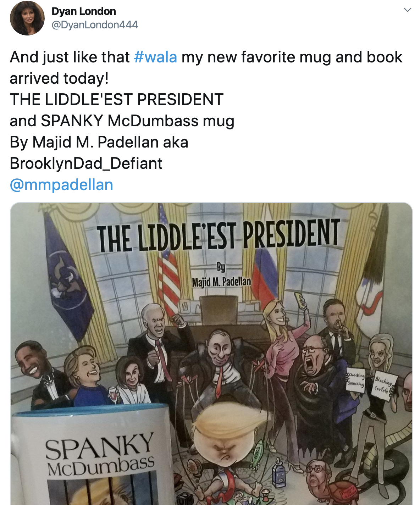Click the "arrived today!" tweet text line
Viewport: 420px width, 505px height.
click(x=59, y=78)
